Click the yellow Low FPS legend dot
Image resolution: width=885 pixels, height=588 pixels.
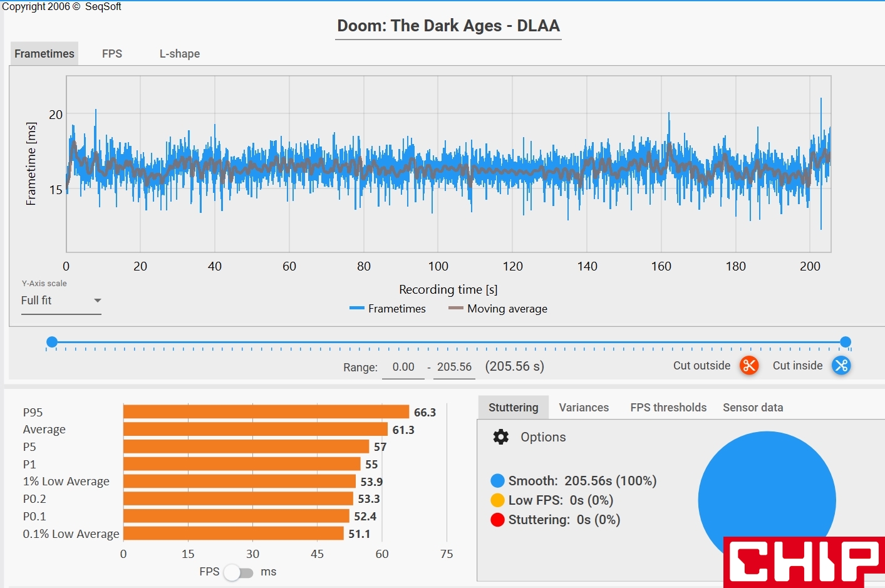497,500
